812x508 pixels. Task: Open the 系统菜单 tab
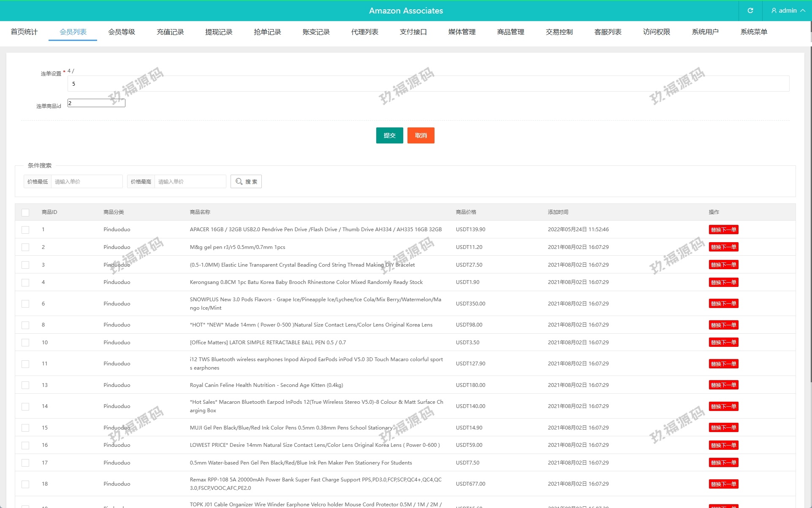(754, 32)
